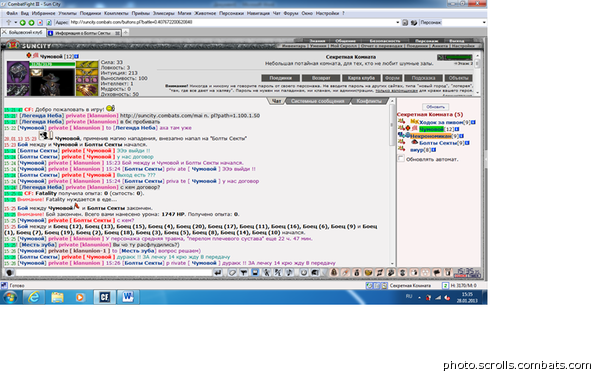The image size is (600, 375).
Task: Click the Объекты button
Action: tap(458, 78)
